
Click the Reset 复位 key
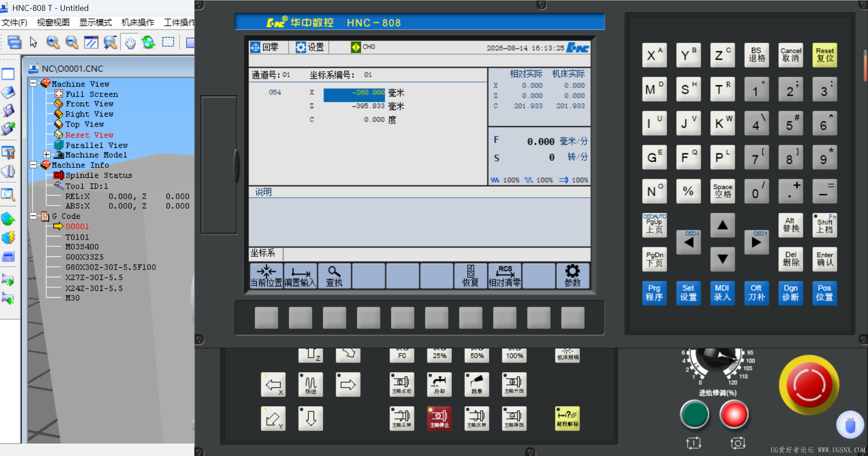[x=824, y=55]
